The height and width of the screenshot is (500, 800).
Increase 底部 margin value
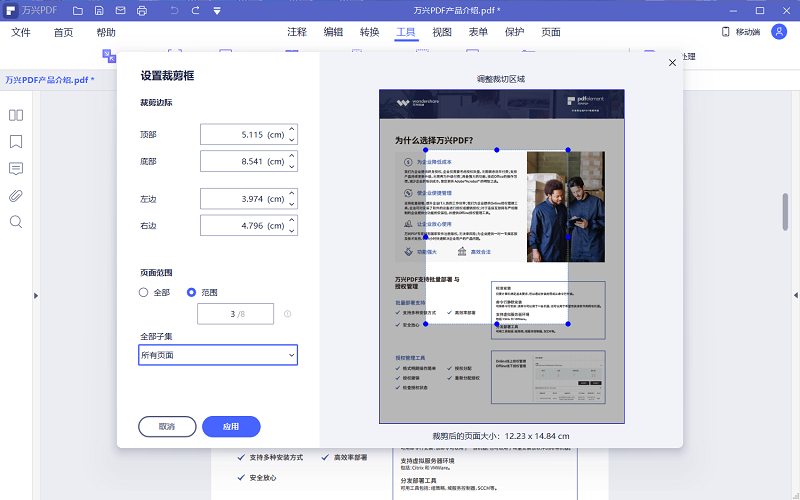pyautogui.click(x=291, y=156)
